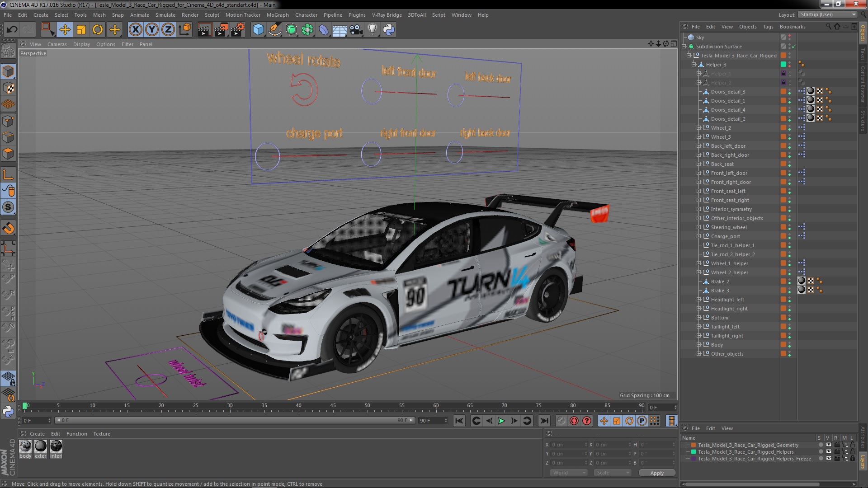Toggle visibility dots for Bottom object
This screenshot has height=488, width=868.
click(790, 318)
